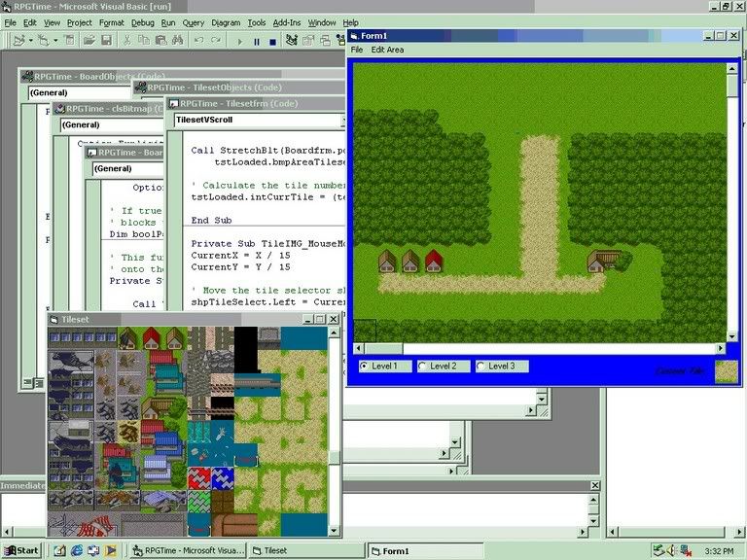Stop the program with End button

tap(273, 42)
